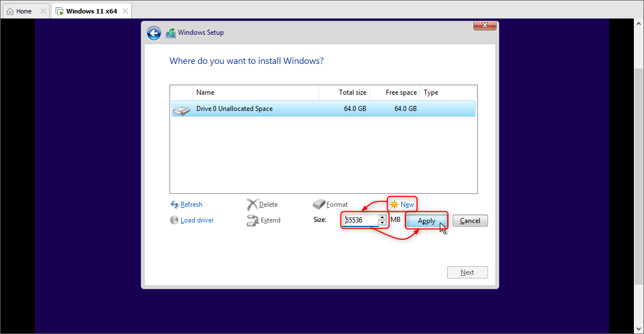Click the Windows Setup title icon
Image resolution: width=644 pixels, height=334 pixels.
[171, 33]
